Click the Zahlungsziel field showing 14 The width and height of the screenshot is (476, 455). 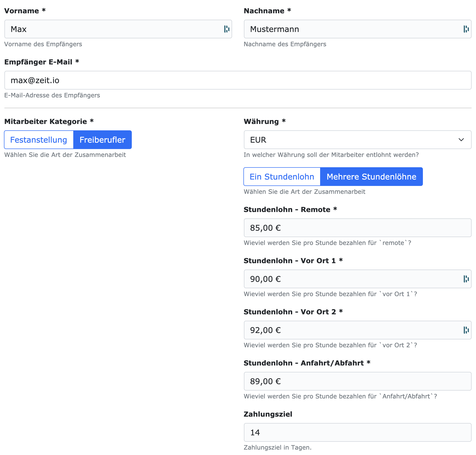[357, 432]
